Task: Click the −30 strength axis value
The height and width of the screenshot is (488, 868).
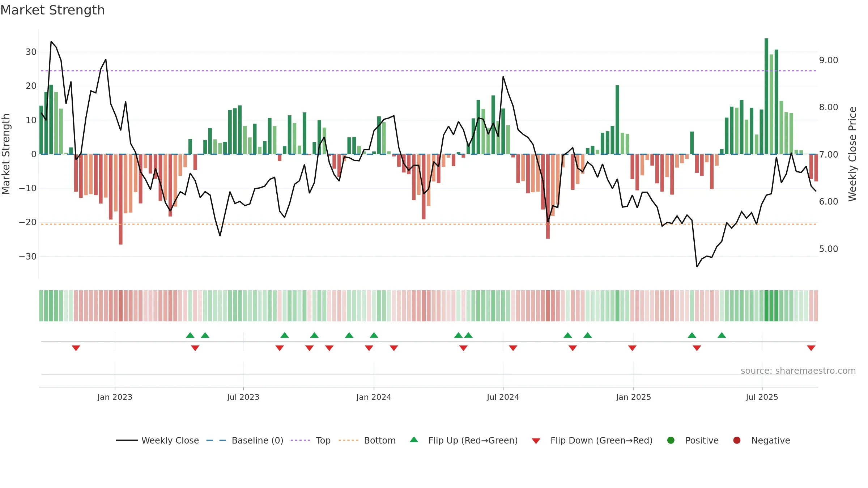Action: (28, 256)
